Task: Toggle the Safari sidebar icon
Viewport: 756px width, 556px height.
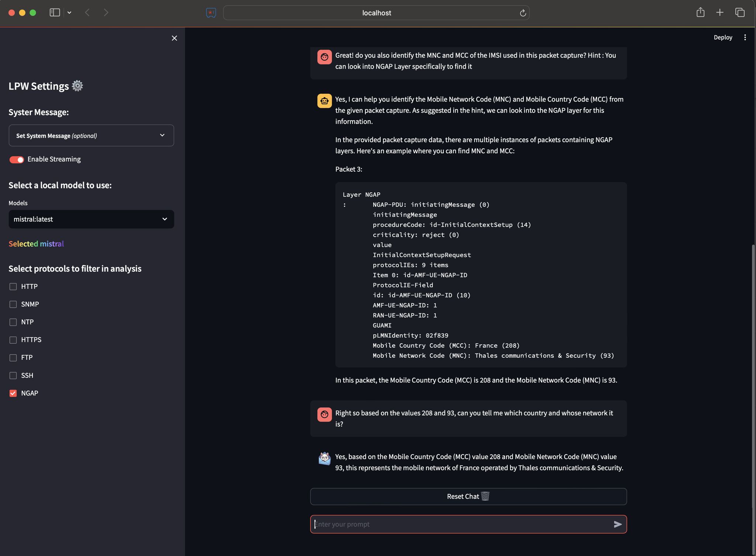Action: click(x=55, y=13)
